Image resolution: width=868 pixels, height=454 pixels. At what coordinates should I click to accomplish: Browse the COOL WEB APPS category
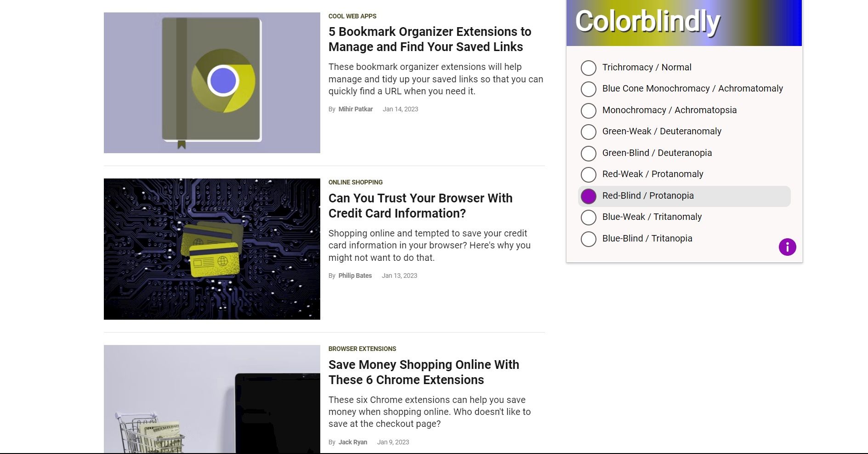click(352, 16)
